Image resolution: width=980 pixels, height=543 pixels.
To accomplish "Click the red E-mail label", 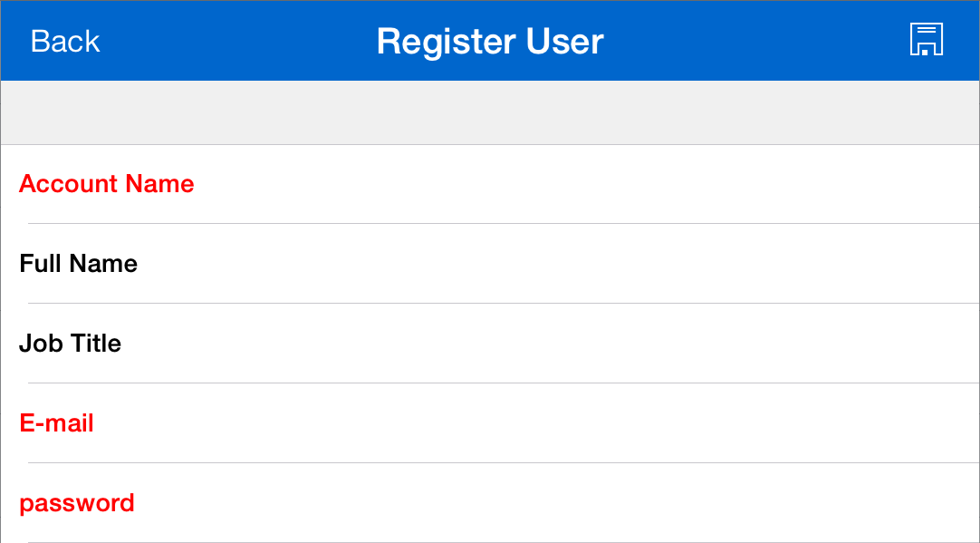I will coord(57,423).
